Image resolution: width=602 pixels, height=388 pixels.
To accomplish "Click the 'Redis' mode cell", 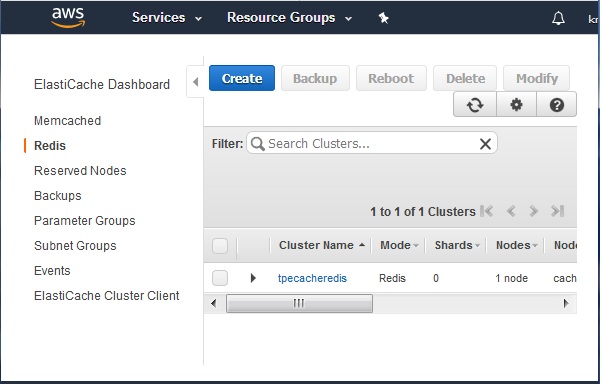I will coord(392,278).
